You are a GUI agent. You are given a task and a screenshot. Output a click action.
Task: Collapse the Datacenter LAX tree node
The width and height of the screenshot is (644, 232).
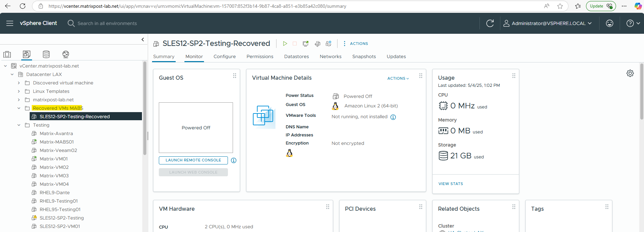12,74
